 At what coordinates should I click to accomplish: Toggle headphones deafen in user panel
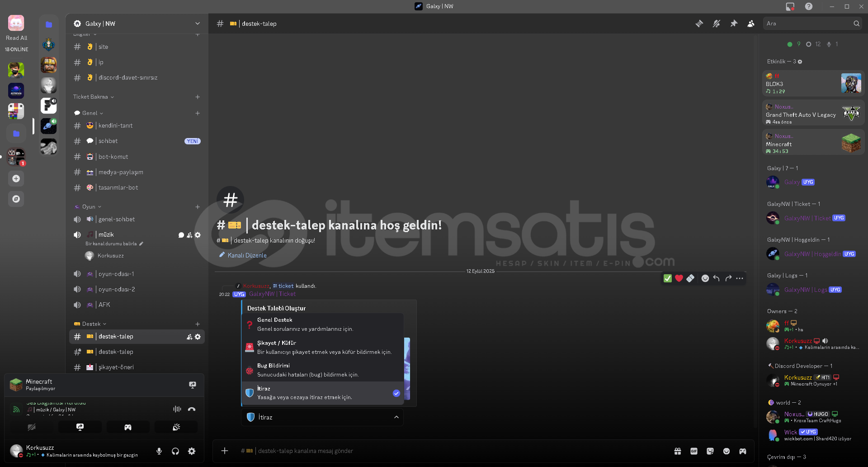[175, 451]
